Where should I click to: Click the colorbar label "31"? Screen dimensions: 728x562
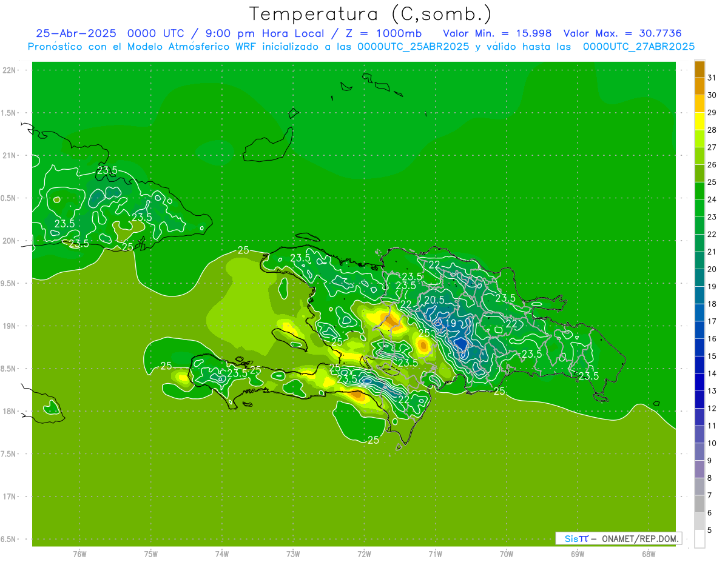coord(712,78)
